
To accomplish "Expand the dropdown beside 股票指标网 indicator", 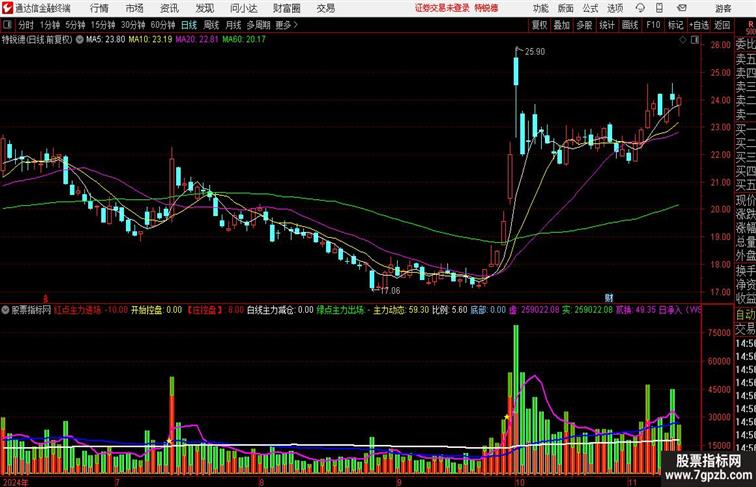I will coord(5,310).
